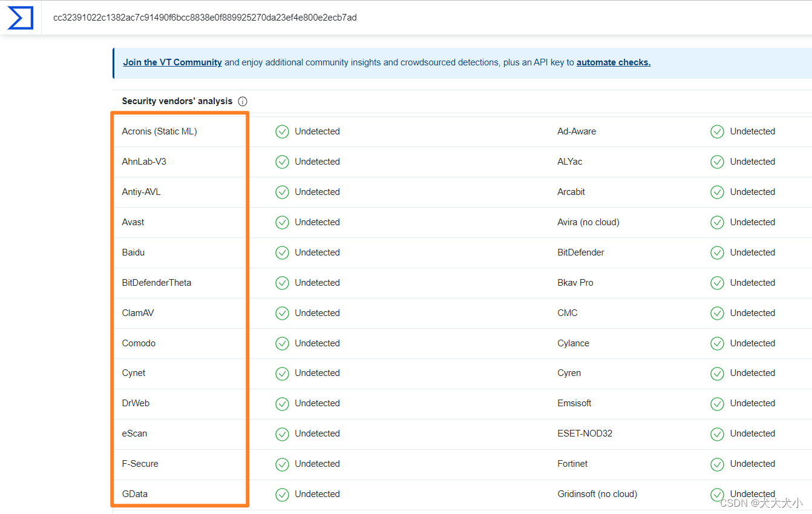The image size is (812, 514).
Task: Select green check icon for Comodo
Action: (282, 343)
